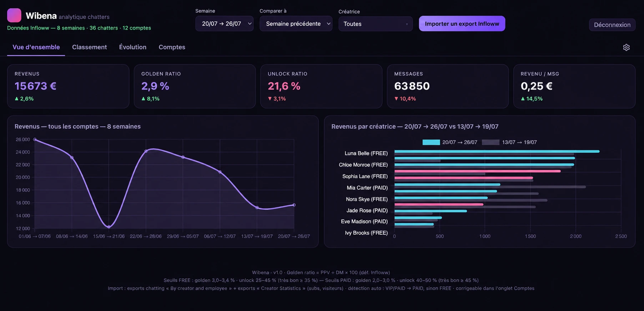Screen dimensions: 644x311
Task: Select the Golden Ratio 2,9 % card
Action: click(x=195, y=86)
